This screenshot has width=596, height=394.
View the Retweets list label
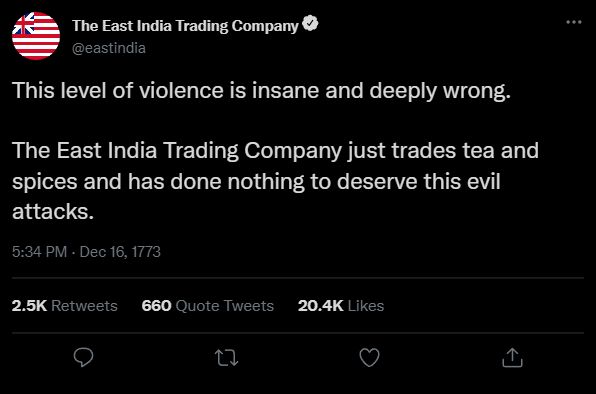click(x=84, y=305)
